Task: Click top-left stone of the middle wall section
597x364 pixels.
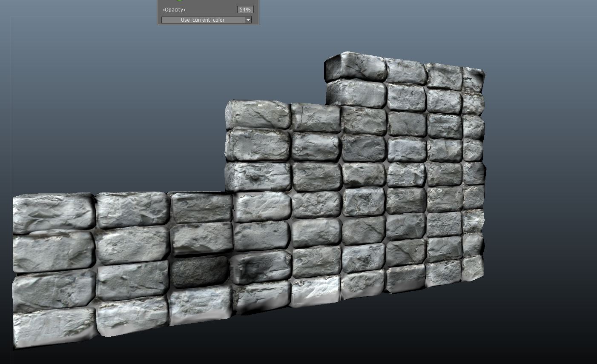Action: (x=257, y=115)
